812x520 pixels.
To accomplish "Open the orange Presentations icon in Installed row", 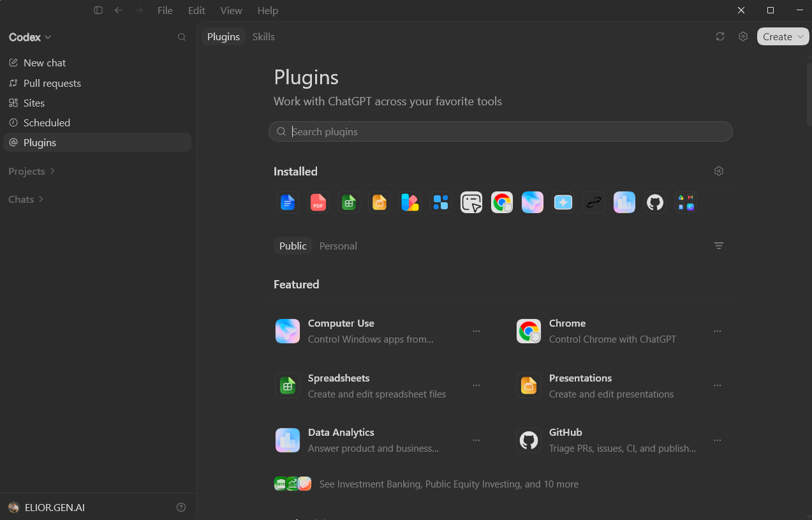I will pos(380,203).
